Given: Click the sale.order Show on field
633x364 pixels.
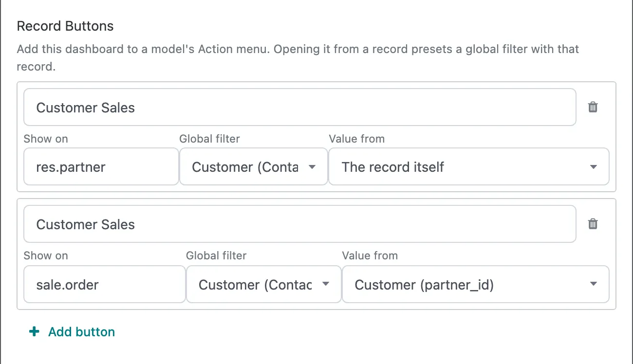Looking at the screenshot, I should [105, 284].
